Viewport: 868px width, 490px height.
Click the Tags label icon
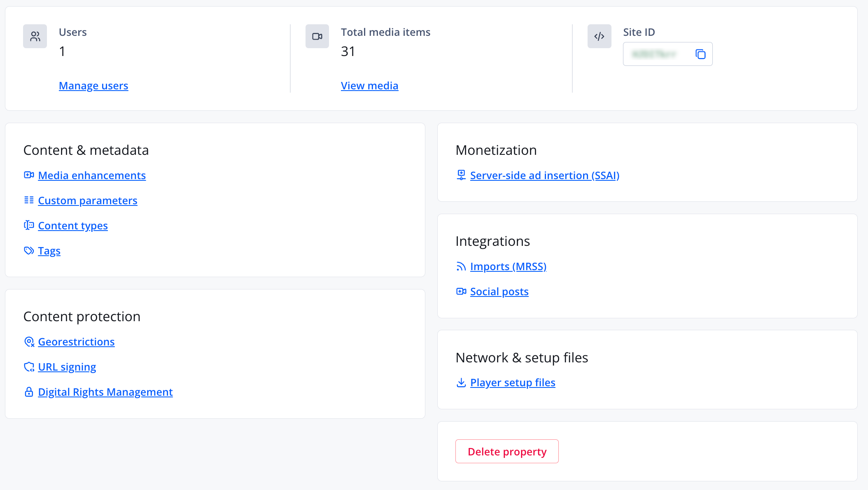[29, 250]
